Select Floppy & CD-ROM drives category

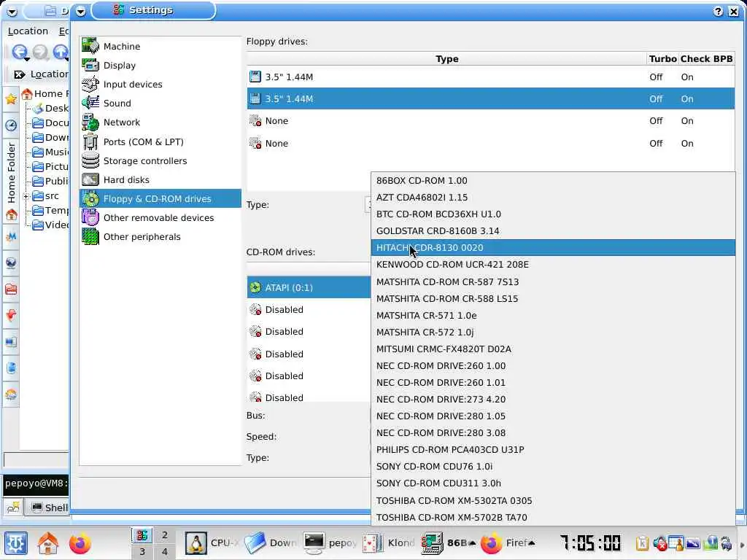point(160,198)
